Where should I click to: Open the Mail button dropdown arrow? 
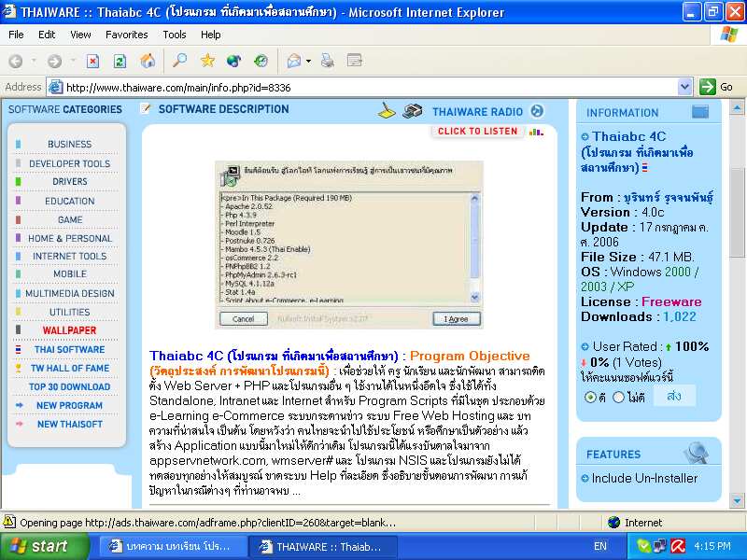309,61
